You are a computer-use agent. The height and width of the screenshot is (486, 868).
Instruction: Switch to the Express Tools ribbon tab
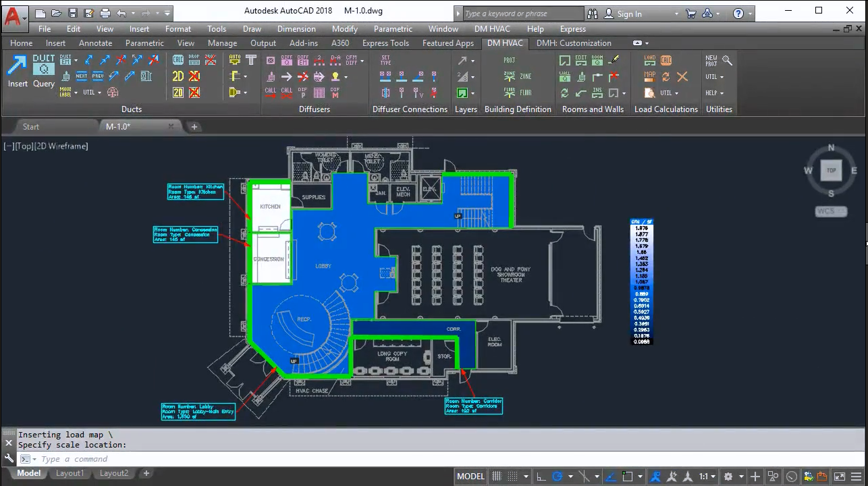coord(385,43)
